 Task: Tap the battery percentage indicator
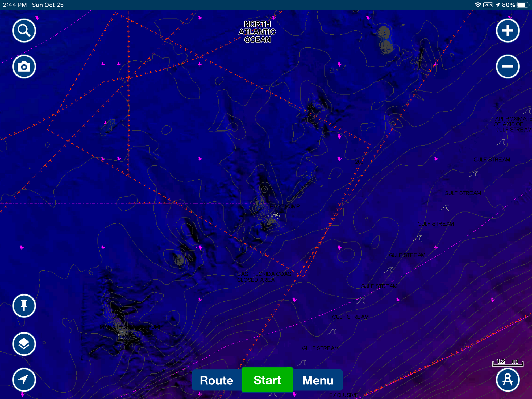508,5
